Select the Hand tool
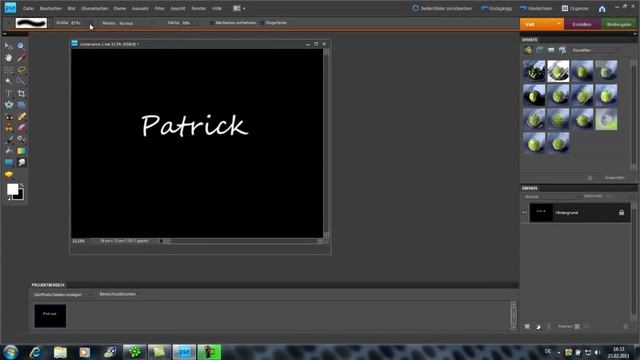The image size is (640, 360). pos(9,58)
